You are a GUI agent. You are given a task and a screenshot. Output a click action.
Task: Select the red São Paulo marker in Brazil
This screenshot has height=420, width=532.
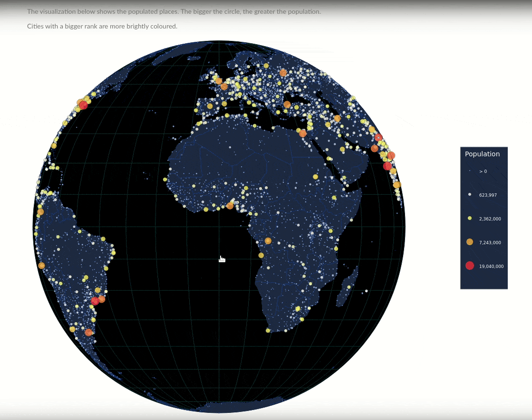click(x=95, y=301)
